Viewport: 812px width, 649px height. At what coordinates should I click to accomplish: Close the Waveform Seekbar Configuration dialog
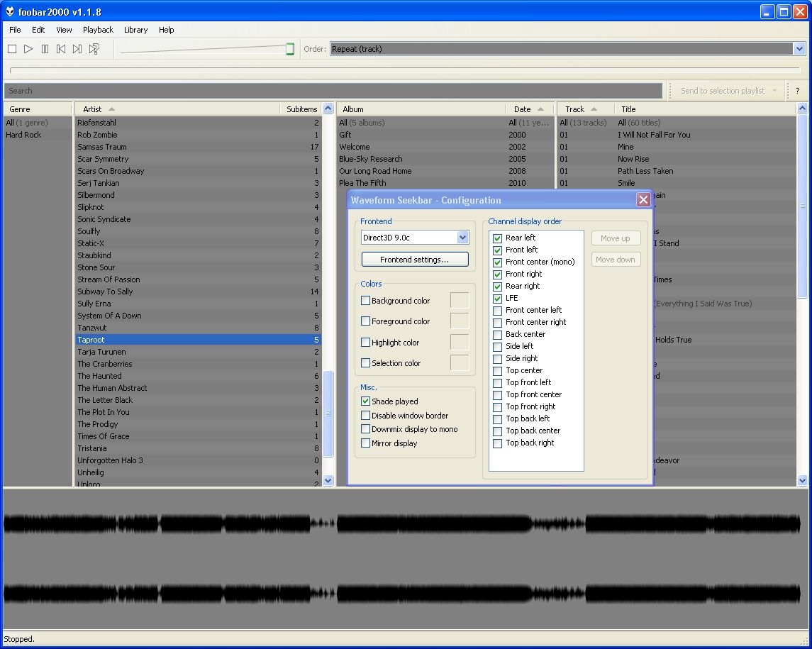pyautogui.click(x=643, y=200)
